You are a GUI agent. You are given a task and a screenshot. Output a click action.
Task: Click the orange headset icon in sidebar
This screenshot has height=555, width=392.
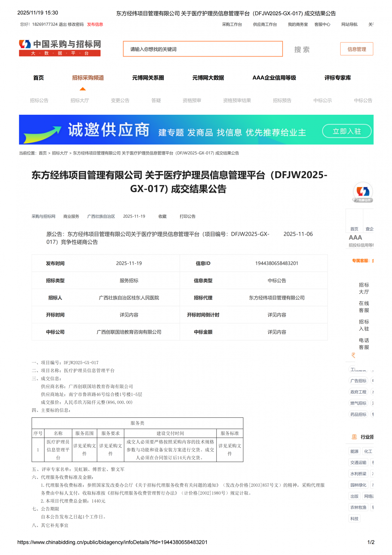point(353,355)
